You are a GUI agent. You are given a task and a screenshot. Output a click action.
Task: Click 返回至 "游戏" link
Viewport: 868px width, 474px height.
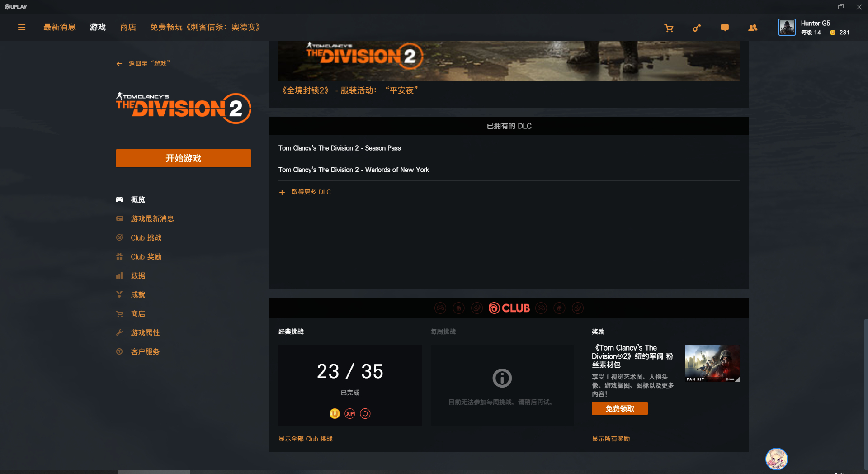[x=149, y=64]
